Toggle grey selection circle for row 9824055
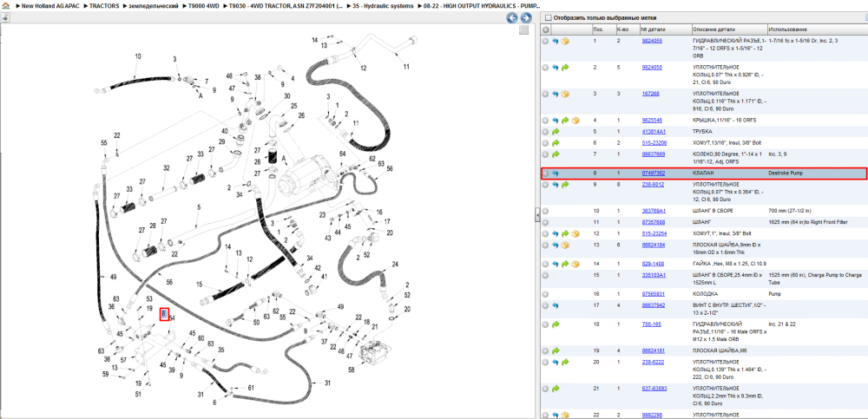868x419 pixels. pos(546,41)
